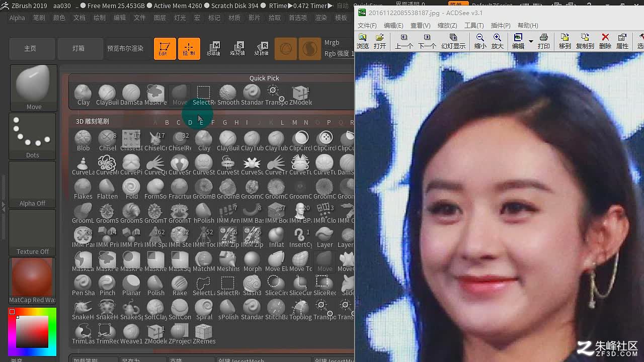644x362 pixels.
Task: Toggle Edit mode button in ZBrush
Action: 165,49
